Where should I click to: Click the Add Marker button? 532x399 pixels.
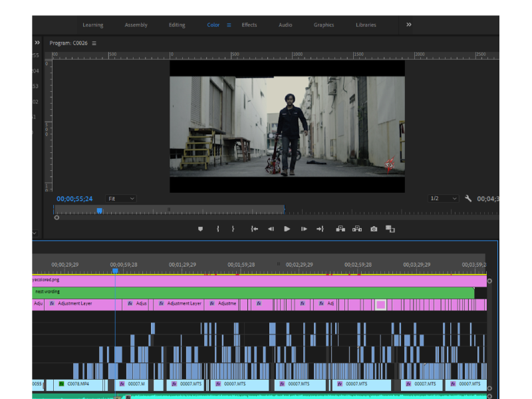pyautogui.click(x=200, y=229)
